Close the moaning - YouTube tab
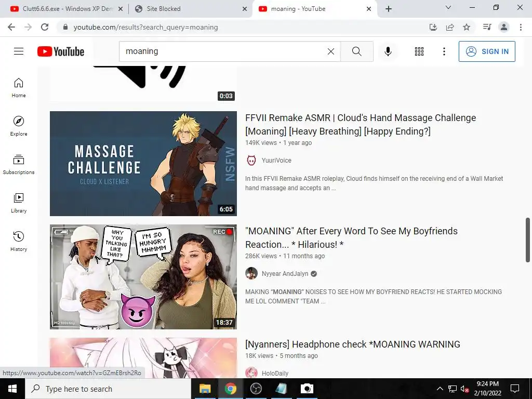This screenshot has width=532, height=399. [x=369, y=9]
